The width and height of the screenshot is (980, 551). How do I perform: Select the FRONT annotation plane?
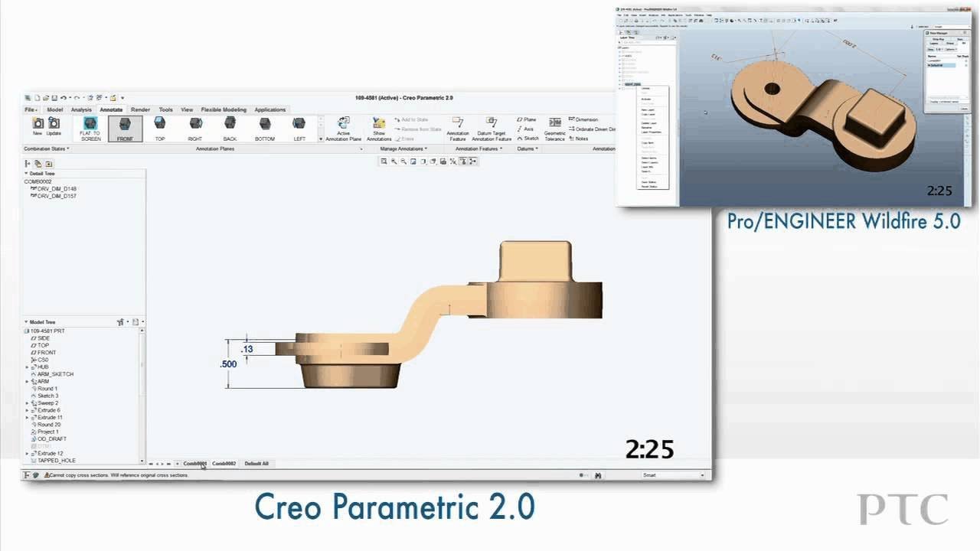[x=125, y=129]
